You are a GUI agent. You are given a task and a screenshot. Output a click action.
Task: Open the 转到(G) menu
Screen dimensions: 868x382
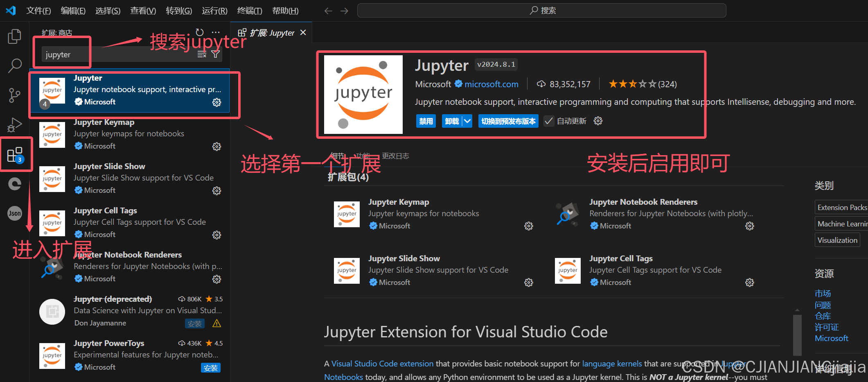179,11
